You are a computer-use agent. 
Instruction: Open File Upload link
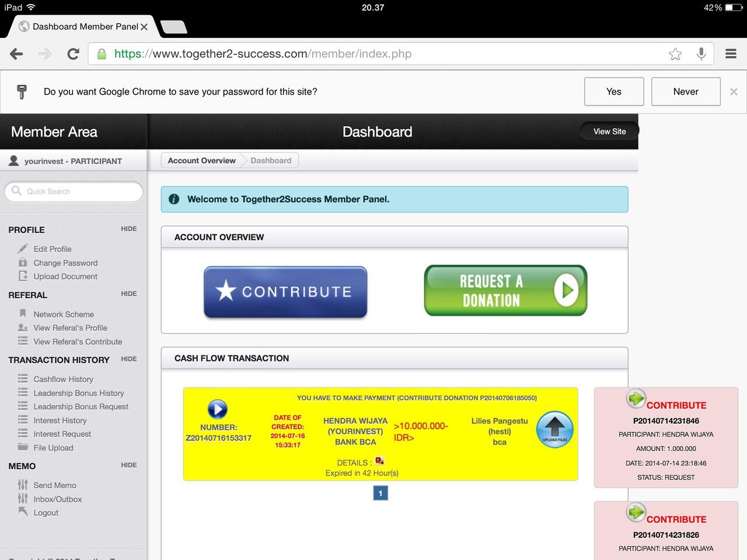coord(53,448)
